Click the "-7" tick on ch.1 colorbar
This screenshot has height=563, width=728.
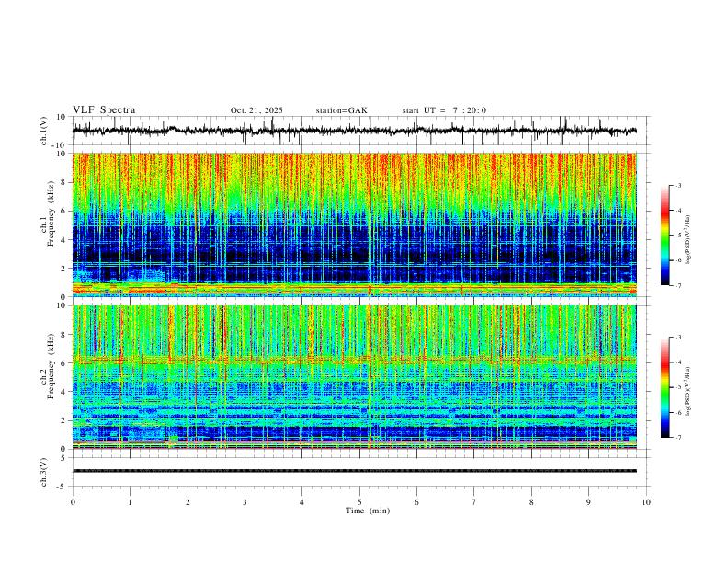click(x=678, y=285)
